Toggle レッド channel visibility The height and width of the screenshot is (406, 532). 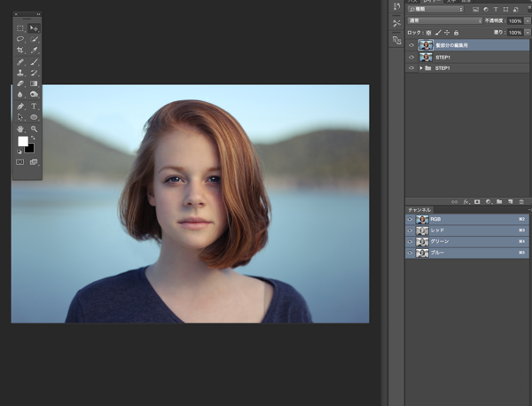coord(410,230)
